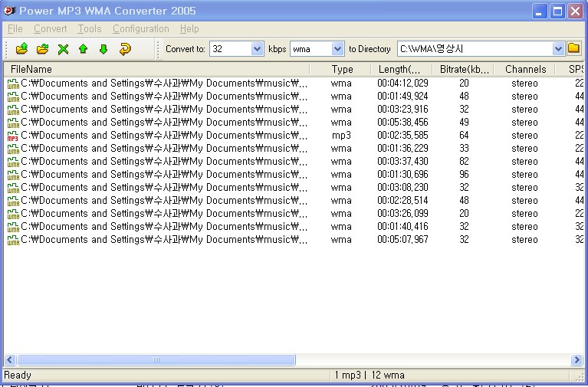Click wma file icon of 00:03:37.430 row
Image resolution: width=588 pixels, height=387 pixels.
[13, 162]
